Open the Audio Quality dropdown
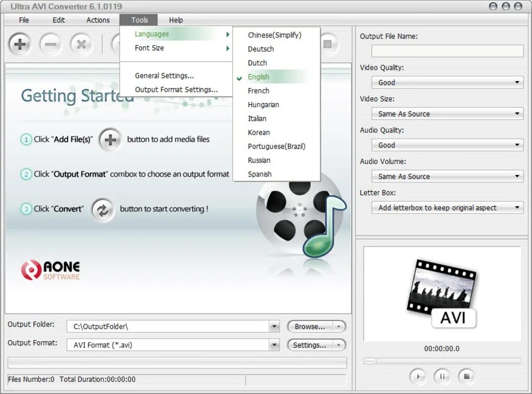 point(447,145)
